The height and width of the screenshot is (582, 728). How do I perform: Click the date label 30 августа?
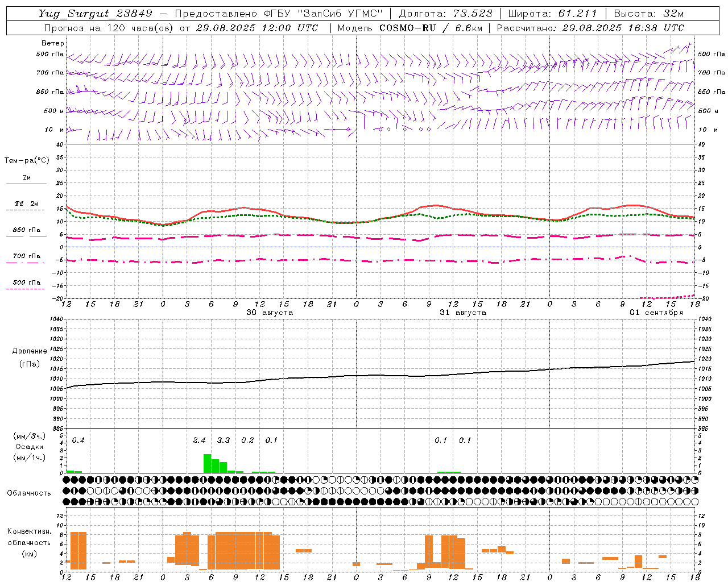coord(269,313)
